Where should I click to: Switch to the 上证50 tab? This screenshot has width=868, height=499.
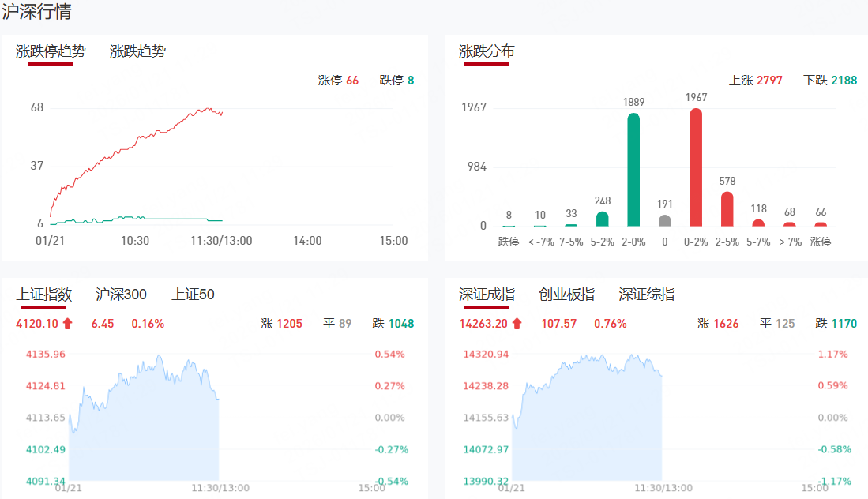193,295
